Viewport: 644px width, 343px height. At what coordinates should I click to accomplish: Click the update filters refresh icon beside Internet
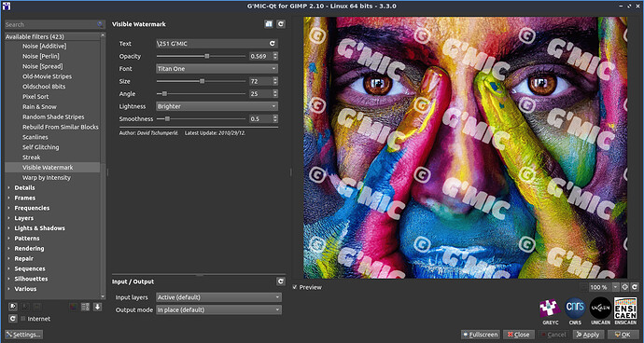(x=13, y=319)
